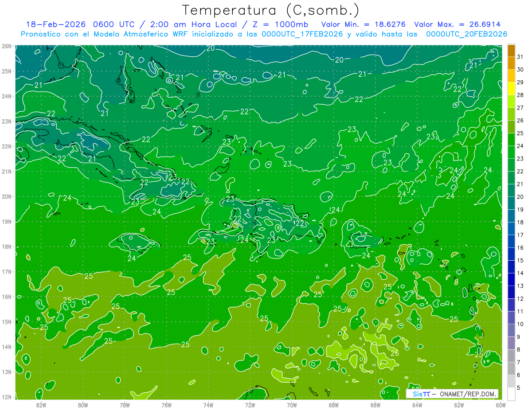Click legend value '5'
Viewport: 532px width, 411px height.
[x=519, y=388]
